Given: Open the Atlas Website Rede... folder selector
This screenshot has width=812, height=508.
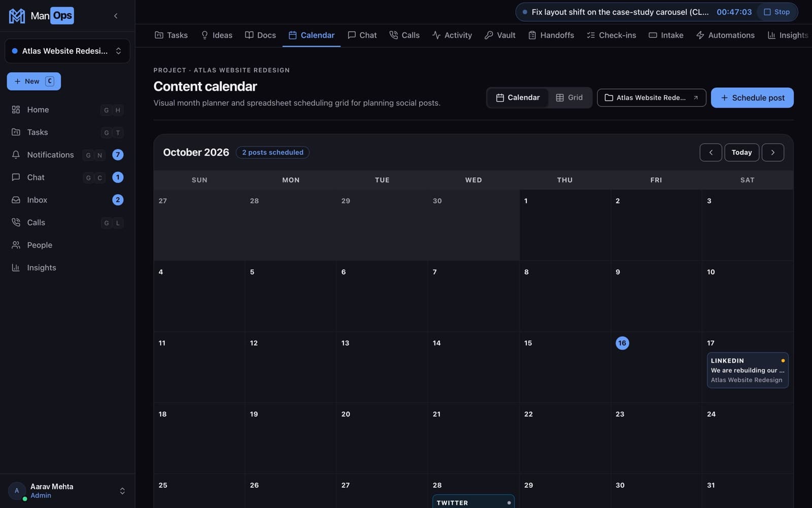Looking at the screenshot, I should 652,98.
